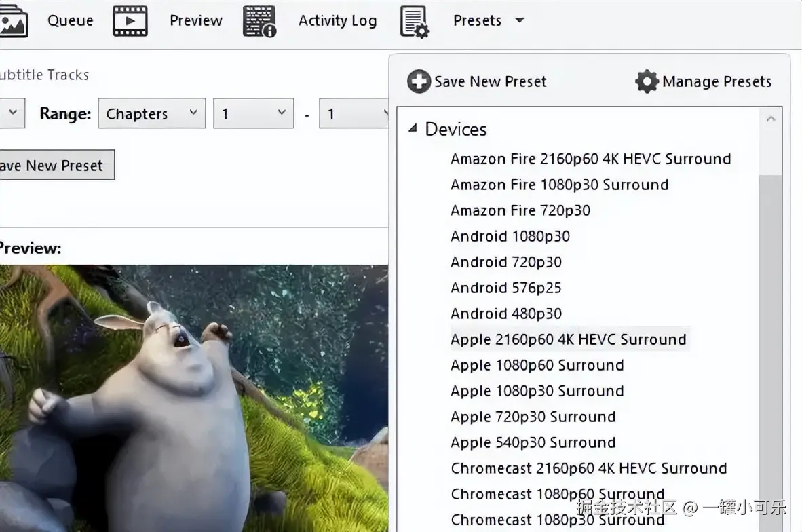Viewport: 802px width, 532px height.
Task: Collapse the Devices category
Action: (413, 128)
